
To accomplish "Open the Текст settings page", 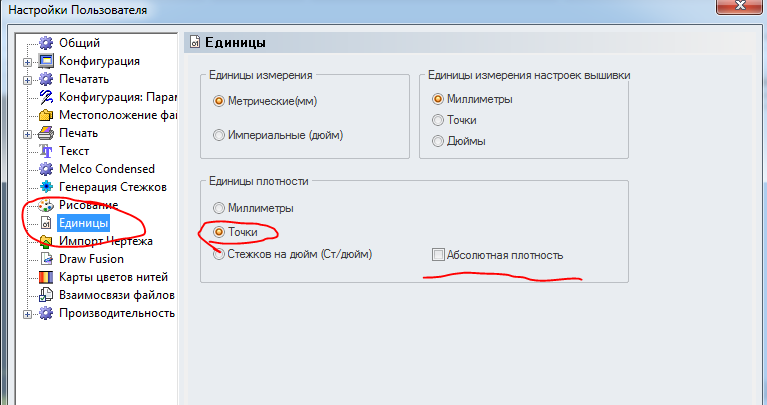I will [74, 151].
